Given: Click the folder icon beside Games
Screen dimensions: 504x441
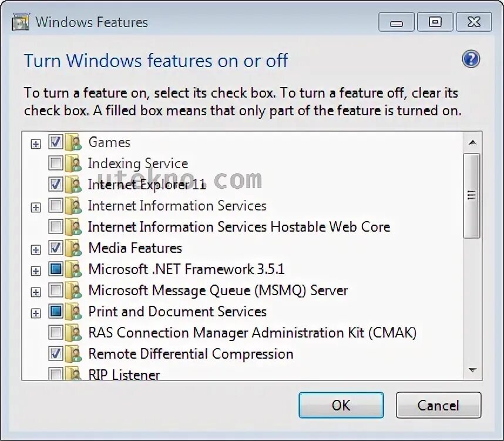Looking at the screenshot, I should tap(73, 142).
